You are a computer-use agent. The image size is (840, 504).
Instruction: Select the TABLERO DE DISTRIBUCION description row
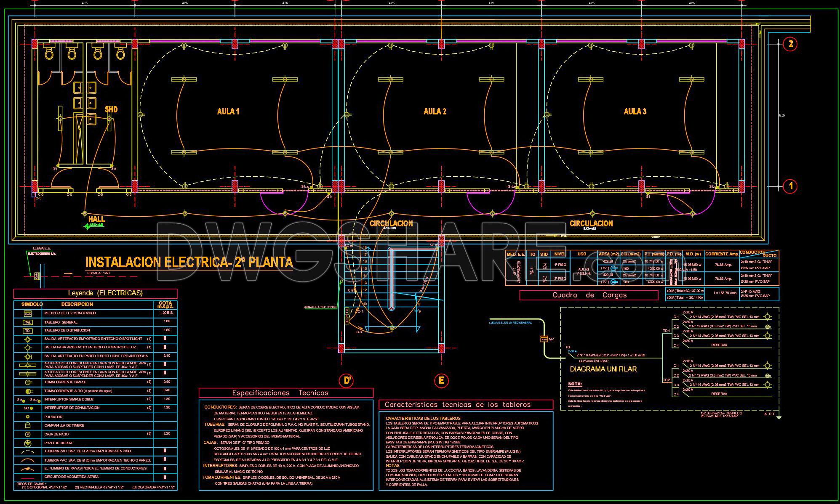[x=67, y=331]
